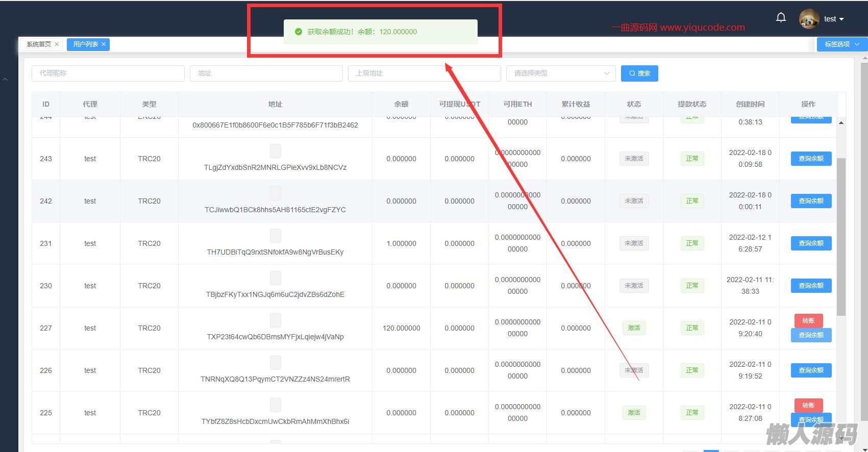Viewport: 868px width, 452px height.
Task: Select the 用户列表 tab
Action: 85,44
